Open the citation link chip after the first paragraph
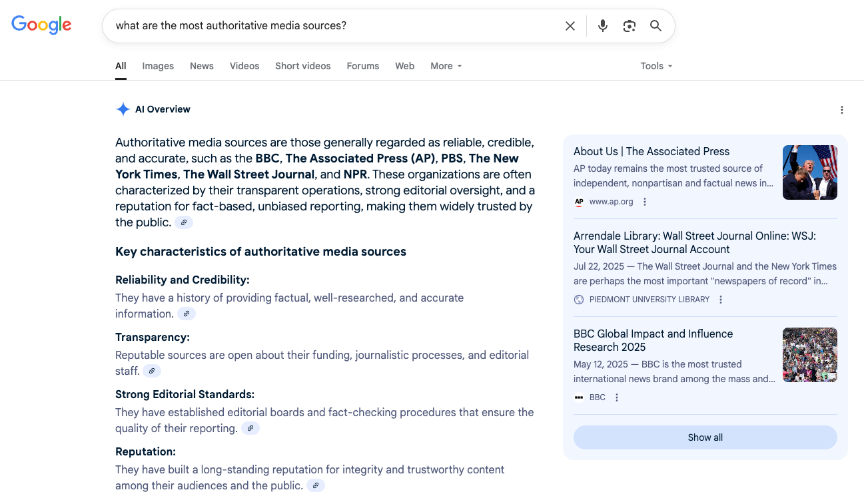This screenshot has height=504, width=864. (183, 222)
